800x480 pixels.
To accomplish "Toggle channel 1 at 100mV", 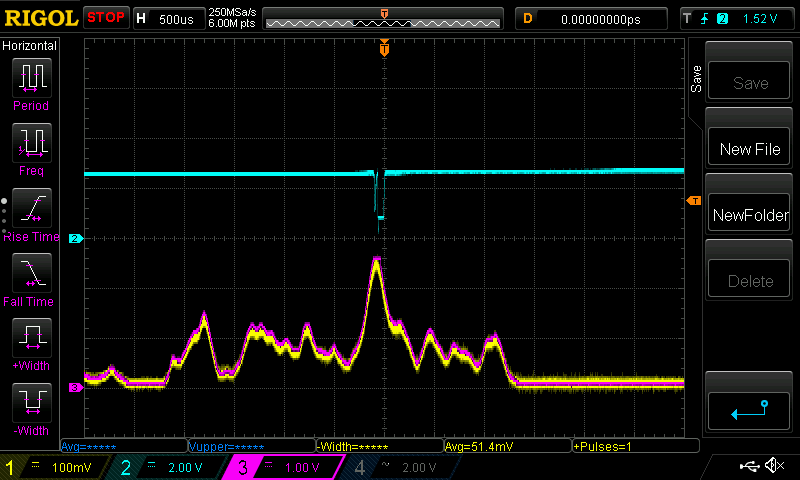I will (x=54, y=467).
